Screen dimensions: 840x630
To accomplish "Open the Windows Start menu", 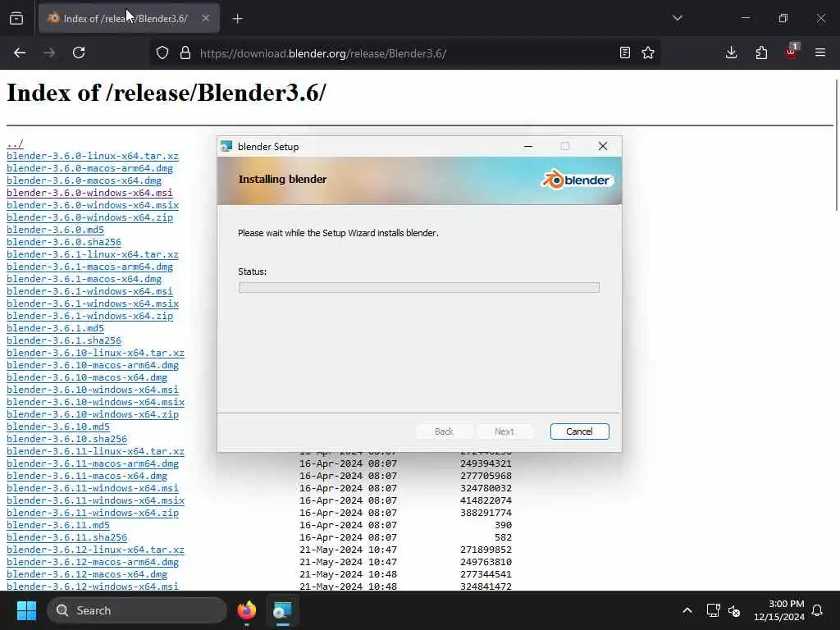I will click(x=26, y=610).
